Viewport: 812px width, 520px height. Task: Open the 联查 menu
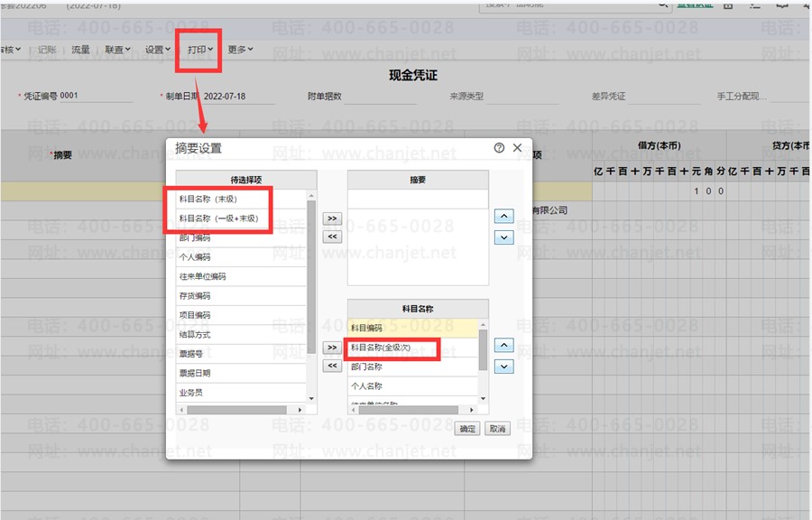(117, 50)
